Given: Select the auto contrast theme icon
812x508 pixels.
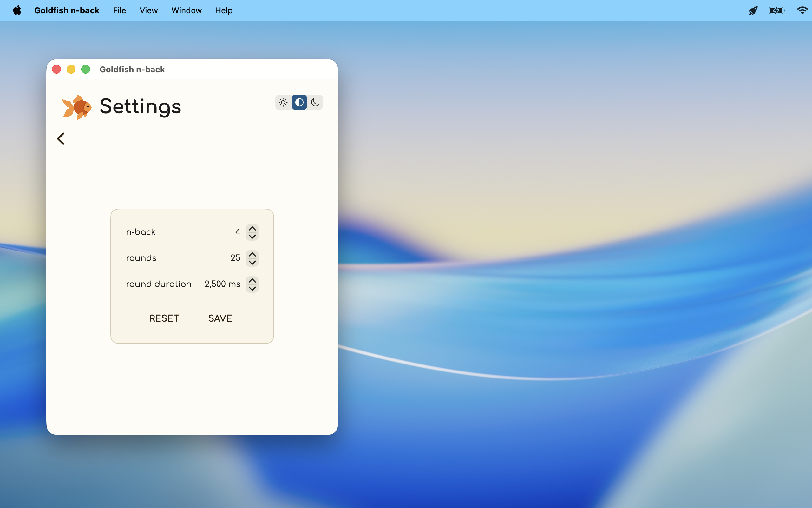Looking at the screenshot, I should point(299,102).
